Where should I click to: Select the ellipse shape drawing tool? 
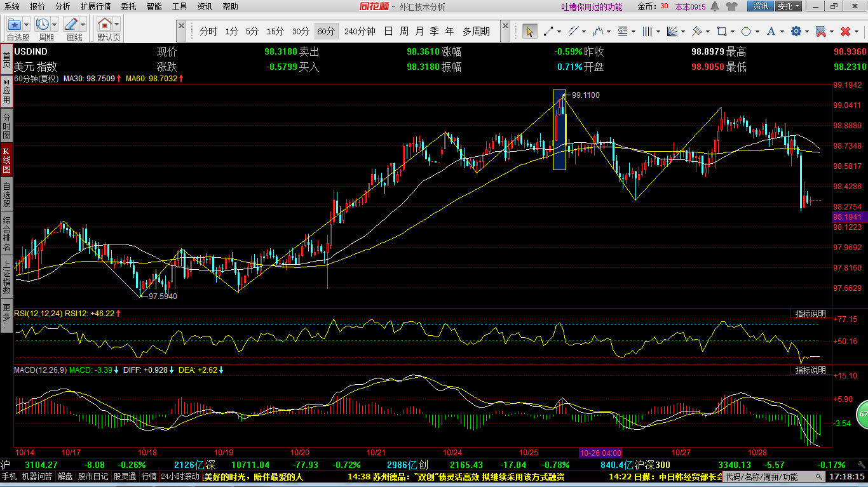point(746,31)
